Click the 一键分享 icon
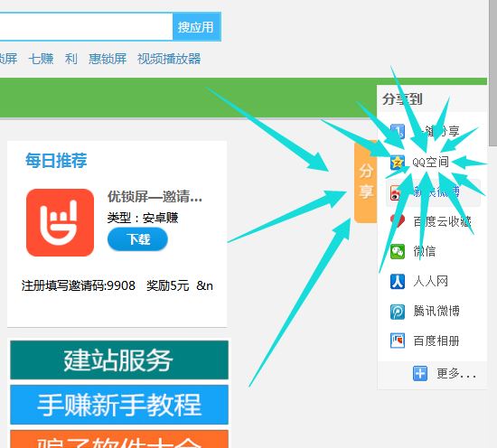Screen dimensions: 497x448 tap(398, 132)
